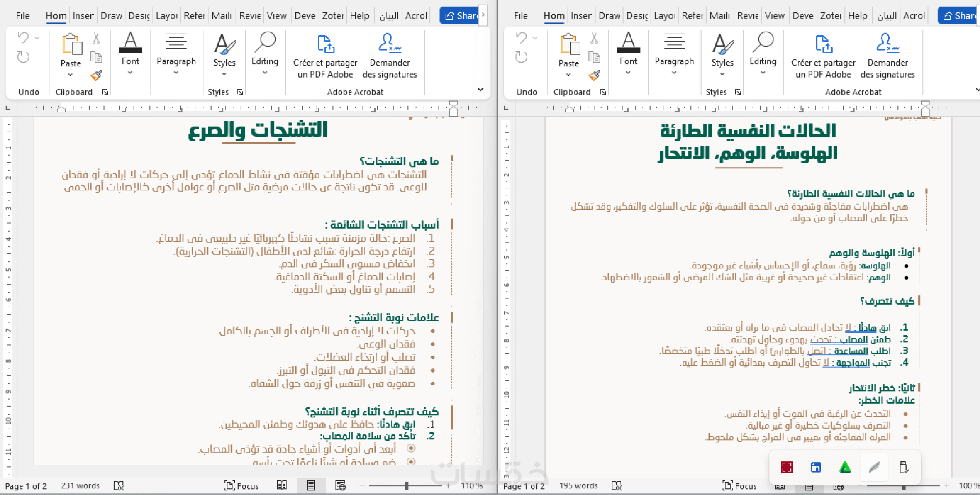Click the Paste clipboard icon in the right window

pos(569,44)
